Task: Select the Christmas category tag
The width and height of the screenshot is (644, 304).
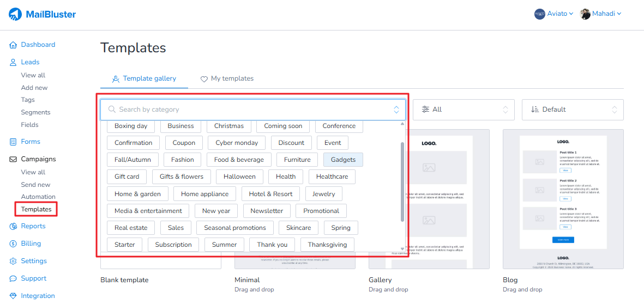Action: [228, 126]
